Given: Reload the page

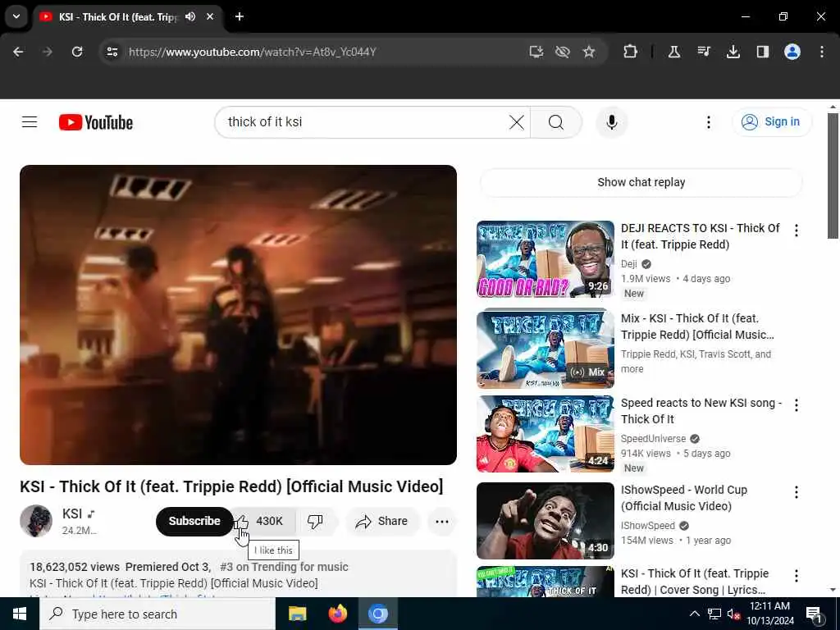Looking at the screenshot, I should [77, 52].
